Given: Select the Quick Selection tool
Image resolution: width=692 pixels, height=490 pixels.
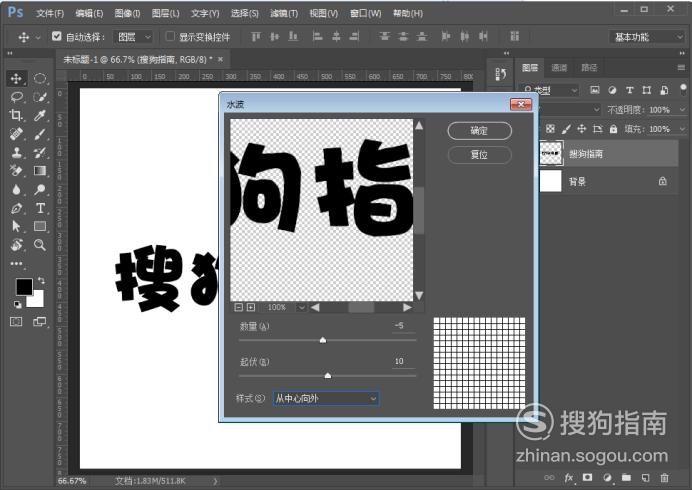Looking at the screenshot, I should pos(40,97).
